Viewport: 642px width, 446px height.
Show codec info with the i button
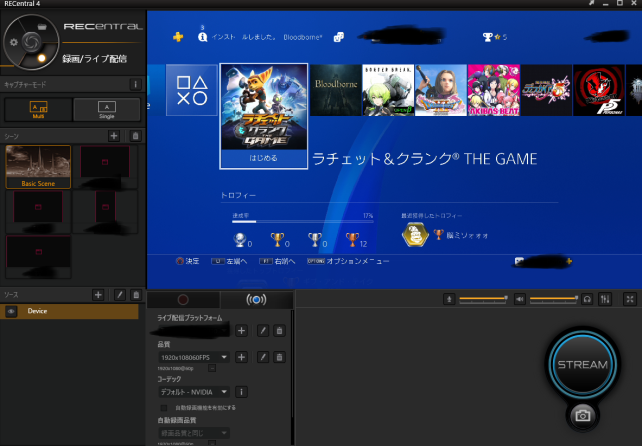(x=242, y=392)
